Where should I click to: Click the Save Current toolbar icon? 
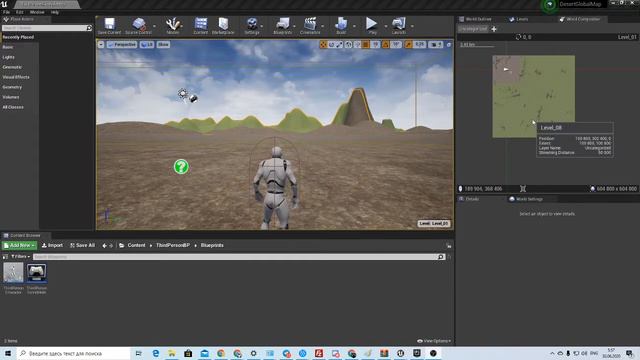(109, 26)
